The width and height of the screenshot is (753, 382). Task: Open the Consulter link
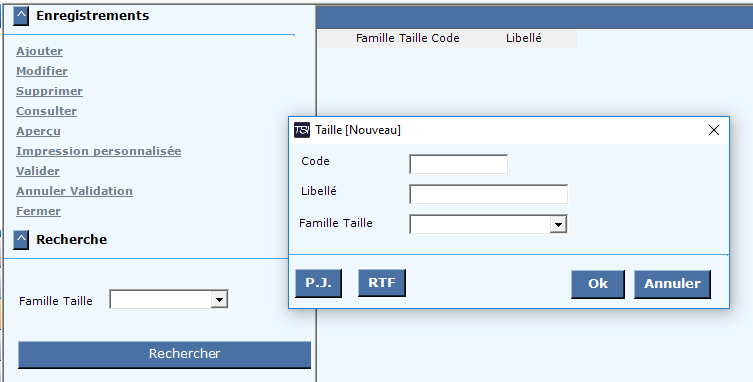(x=47, y=111)
